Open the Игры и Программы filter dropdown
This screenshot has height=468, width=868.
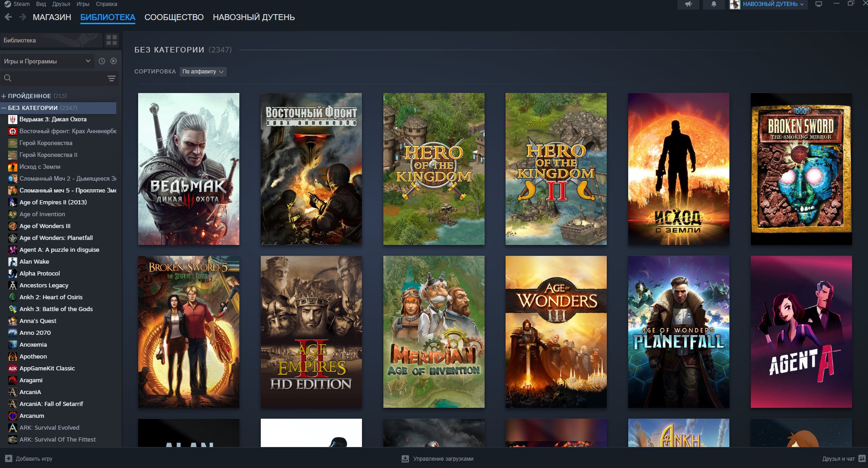[x=47, y=61]
